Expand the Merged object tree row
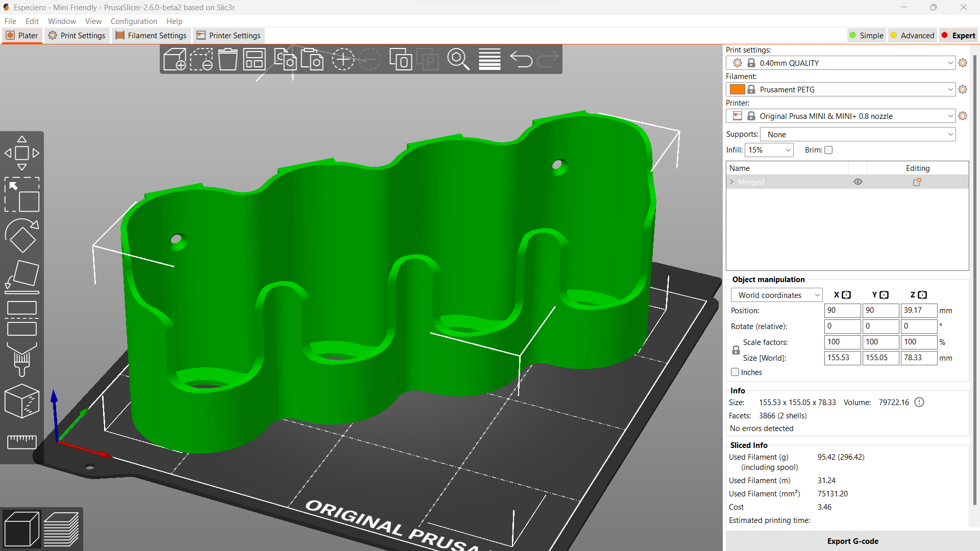980x551 pixels. [x=732, y=182]
